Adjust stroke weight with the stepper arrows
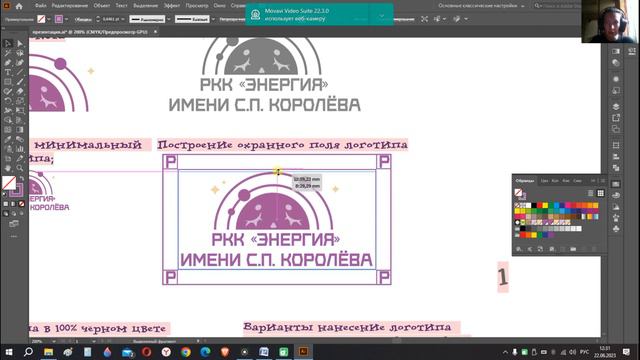 pos(98,19)
